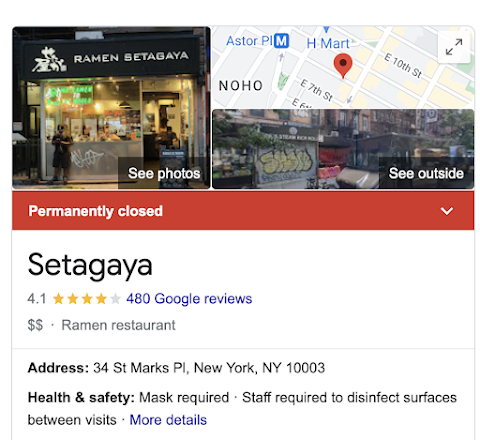Open 480 Google reviews link

[x=189, y=299]
